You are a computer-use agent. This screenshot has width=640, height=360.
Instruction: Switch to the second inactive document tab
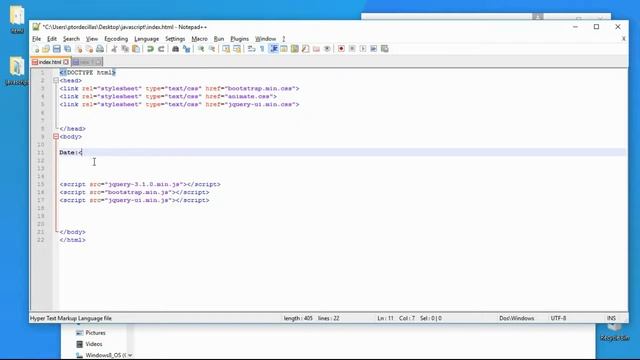click(87, 62)
